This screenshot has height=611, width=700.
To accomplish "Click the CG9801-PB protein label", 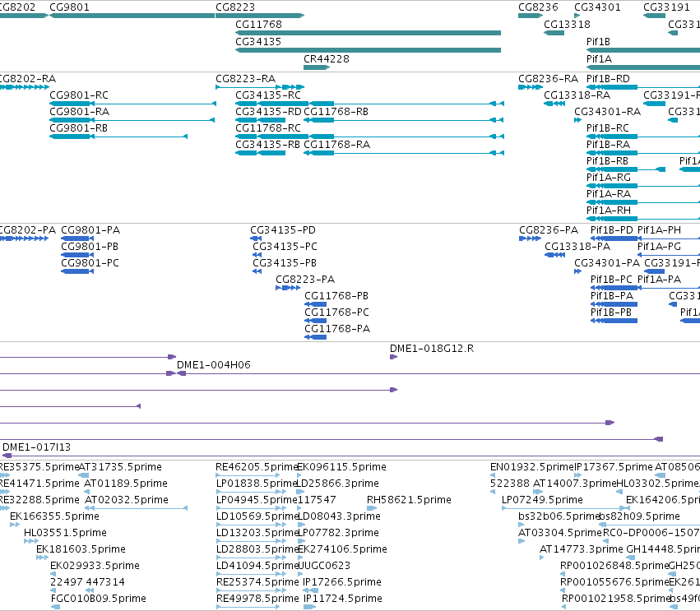I will 90,247.
